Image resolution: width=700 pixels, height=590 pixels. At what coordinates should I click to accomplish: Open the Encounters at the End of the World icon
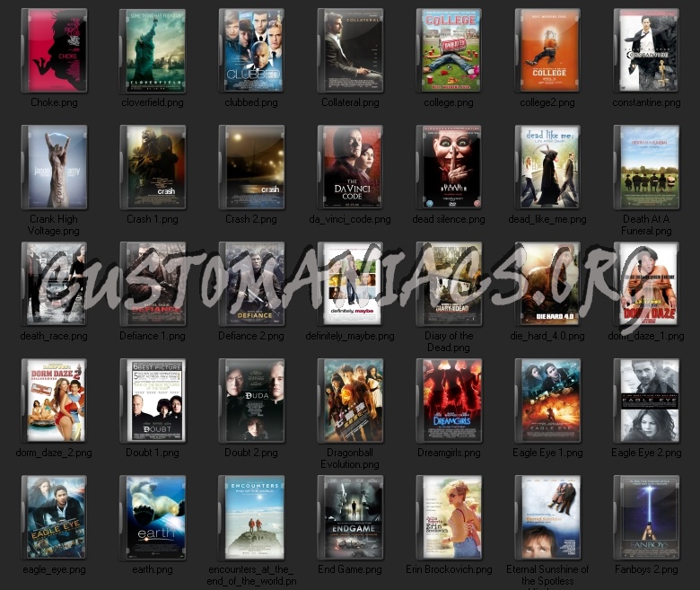251,517
